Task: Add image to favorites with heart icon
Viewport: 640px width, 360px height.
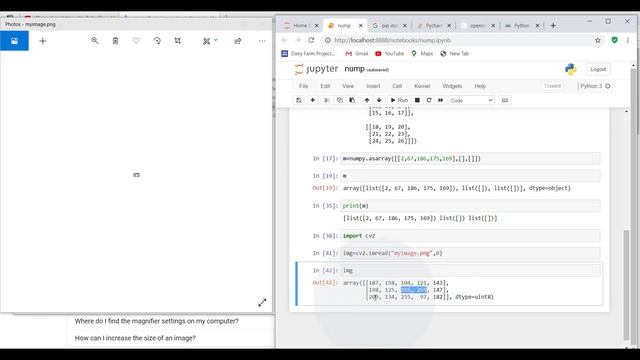Action: 136,41
